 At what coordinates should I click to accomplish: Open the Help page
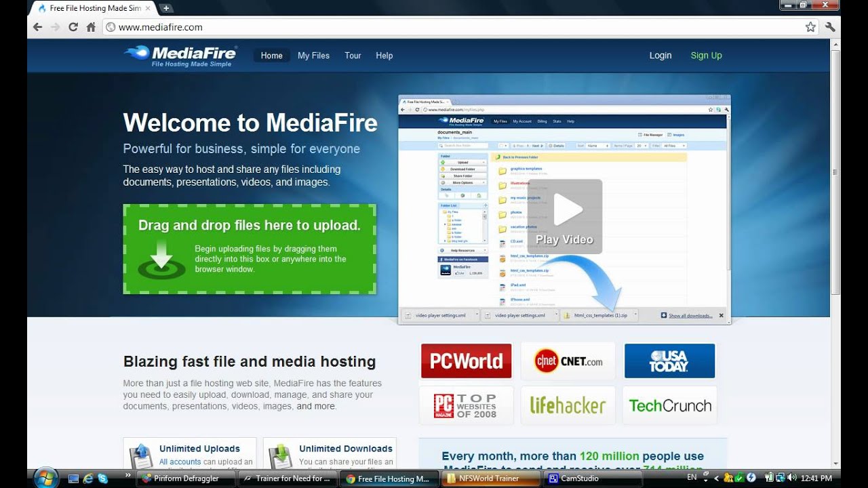click(384, 56)
